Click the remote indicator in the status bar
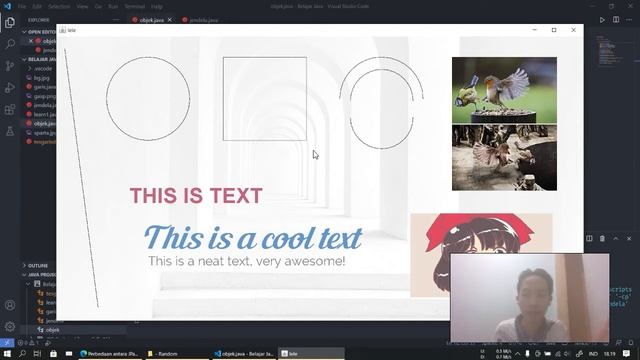This screenshot has height=360, width=640. click(x=7, y=343)
